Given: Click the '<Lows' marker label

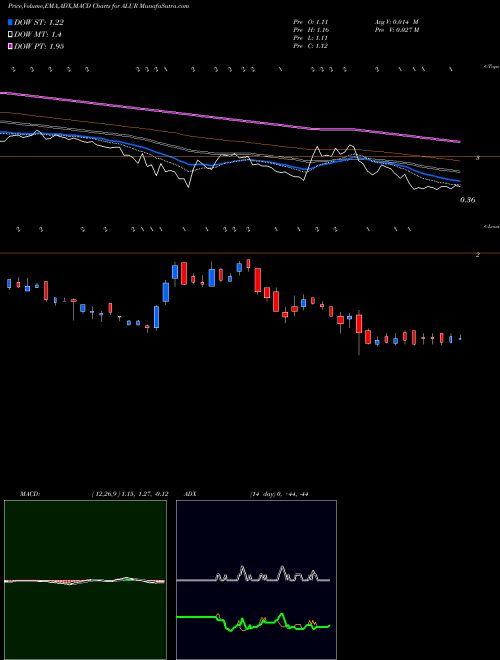Looking at the screenshot, I should [x=491, y=226].
